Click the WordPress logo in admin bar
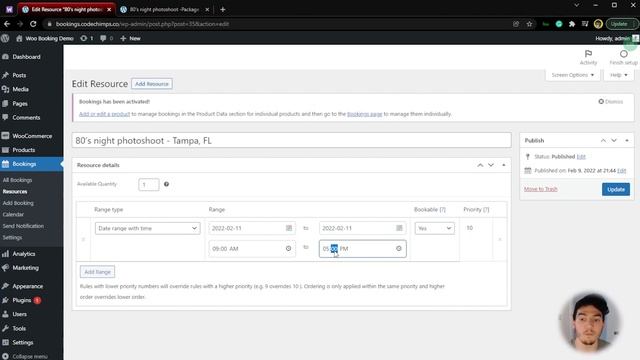The height and width of the screenshot is (360, 640). point(5,38)
